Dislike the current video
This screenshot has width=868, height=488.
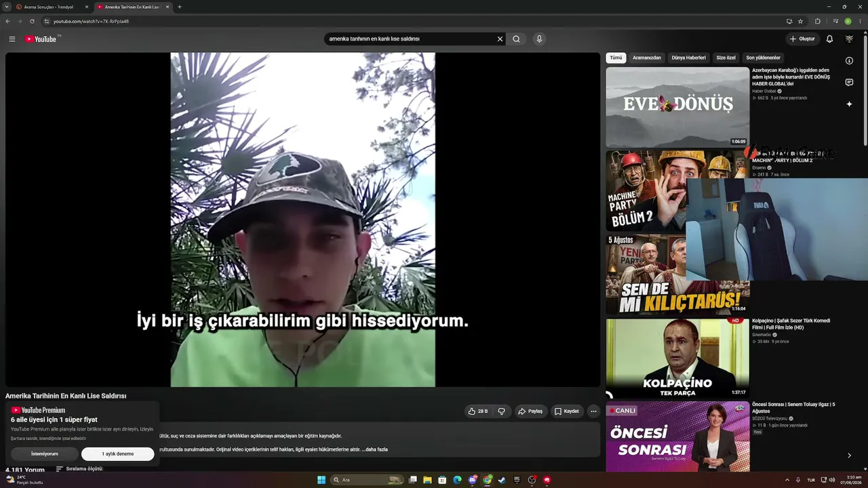click(502, 411)
